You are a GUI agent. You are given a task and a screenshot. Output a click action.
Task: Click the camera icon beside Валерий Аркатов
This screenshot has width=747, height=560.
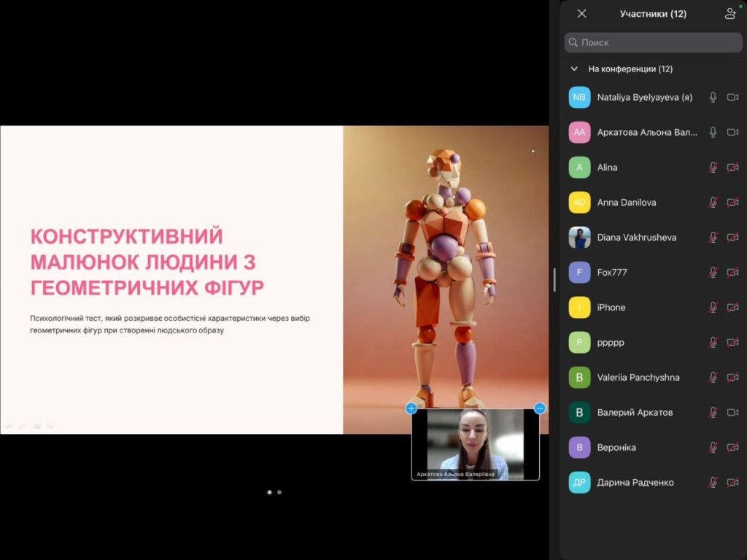732,412
